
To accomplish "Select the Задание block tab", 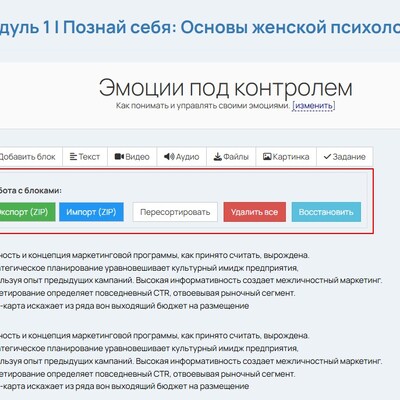I will 345,156.
